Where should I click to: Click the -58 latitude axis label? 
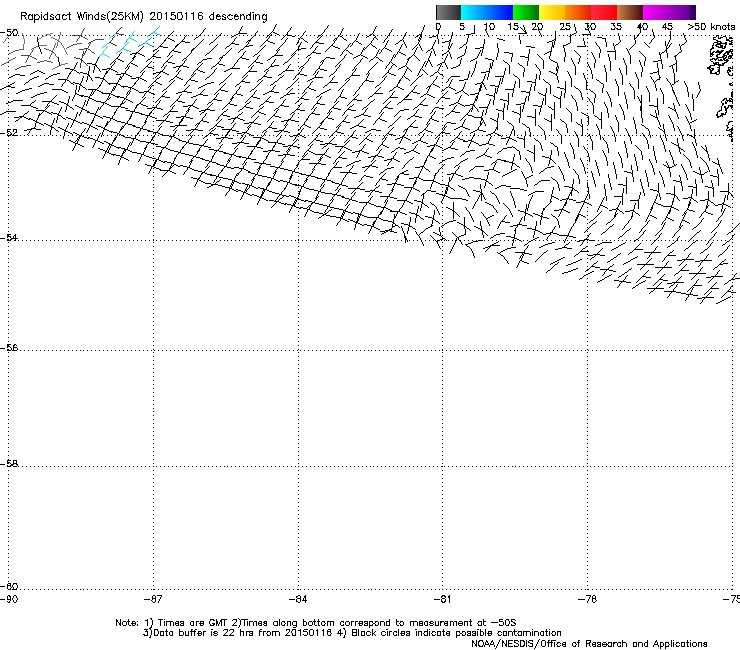[9, 464]
